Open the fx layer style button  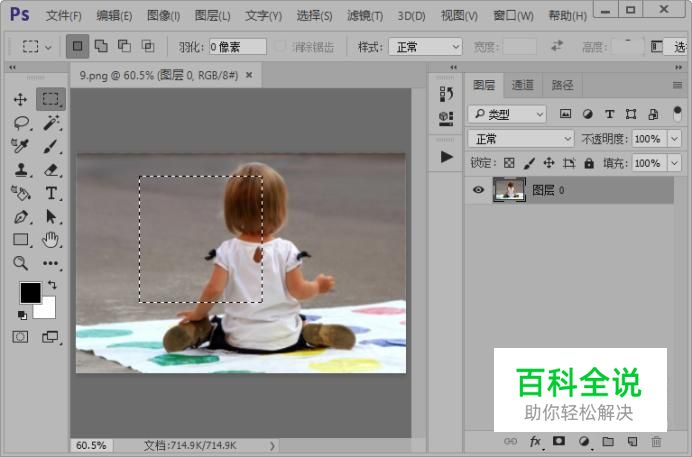tap(535, 441)
